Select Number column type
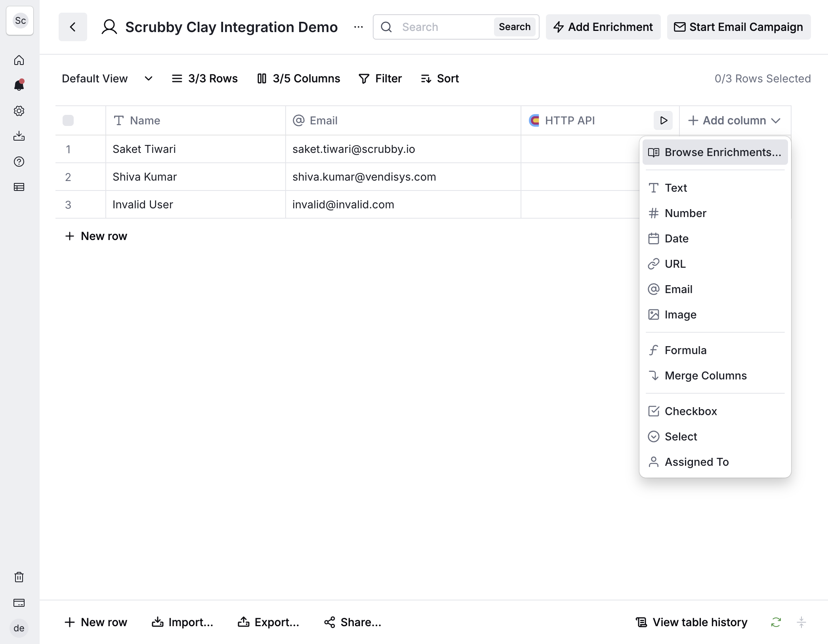The width and height of the screenshot is (828, 644). [715, 213]
